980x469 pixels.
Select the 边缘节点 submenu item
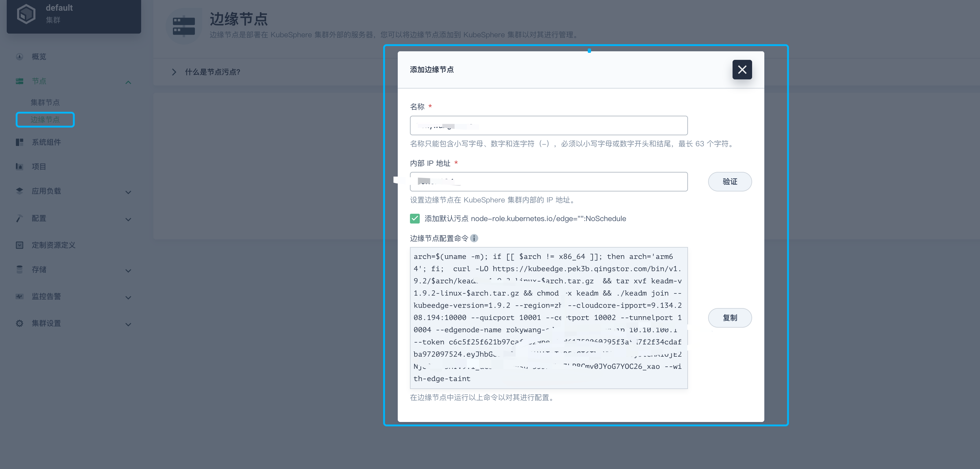click(45, 120)
